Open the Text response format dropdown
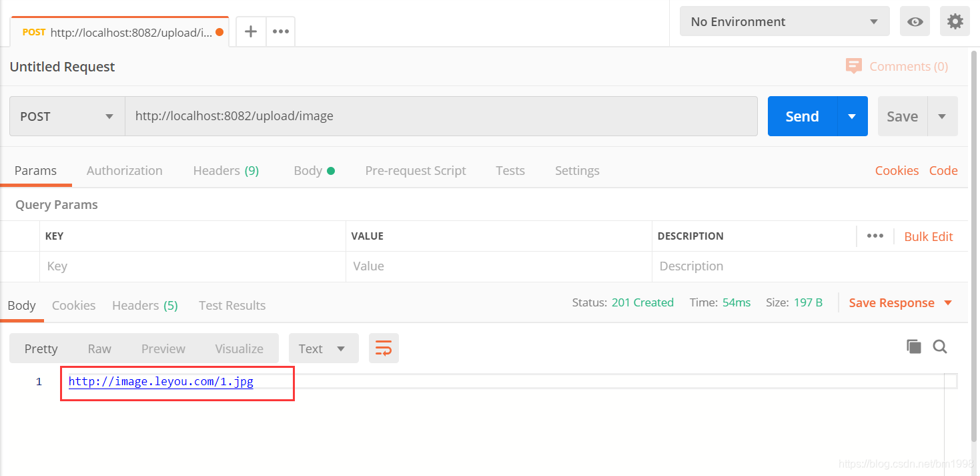980x476 pixels. [324, 348]
